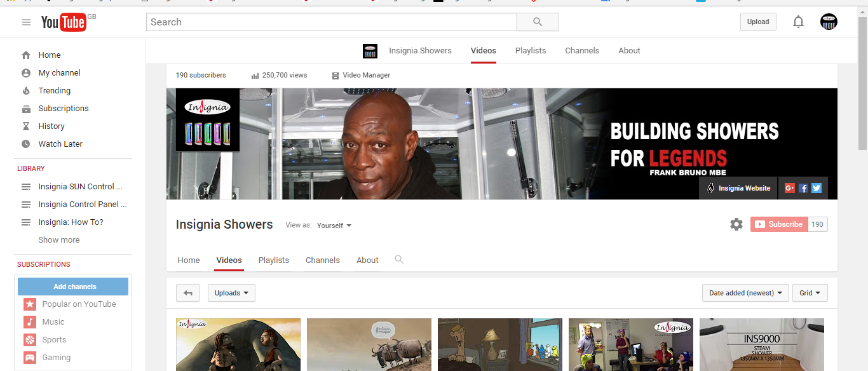Switch to Channels tab below channel title
The image size is (868, 371).
(x=323, y=260)
